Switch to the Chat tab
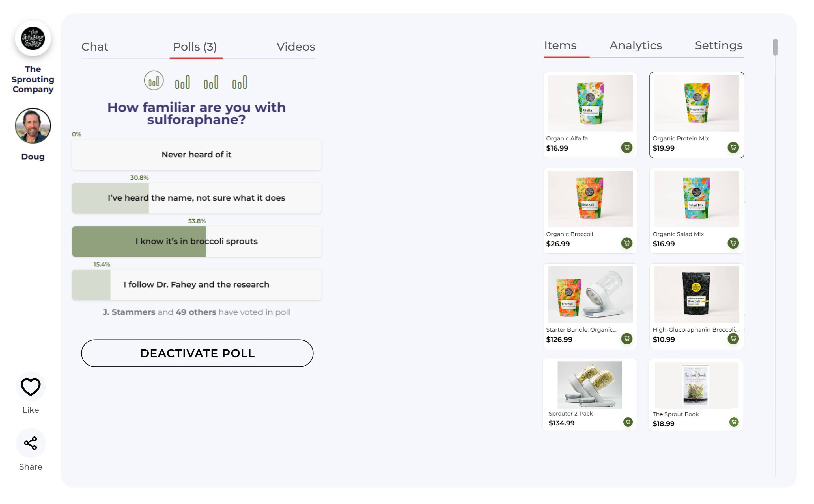 point(95,47)
